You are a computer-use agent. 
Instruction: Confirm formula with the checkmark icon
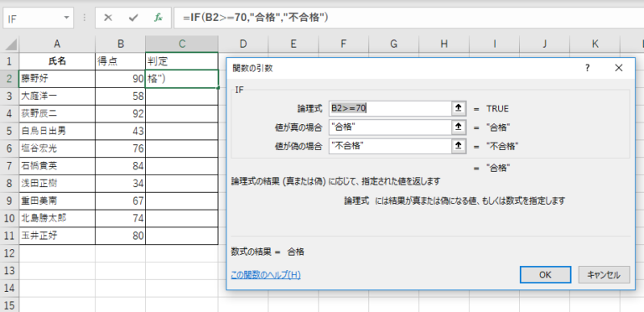point(133,18)
